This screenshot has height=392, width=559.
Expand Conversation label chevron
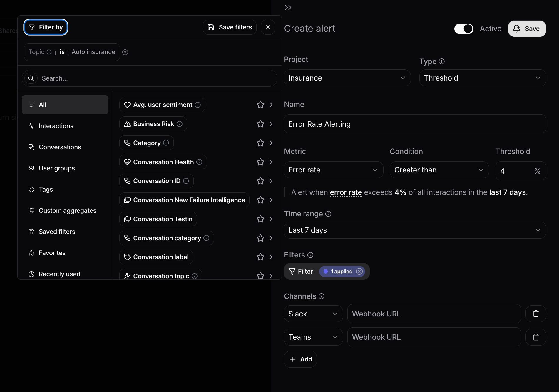pos(271,257)
